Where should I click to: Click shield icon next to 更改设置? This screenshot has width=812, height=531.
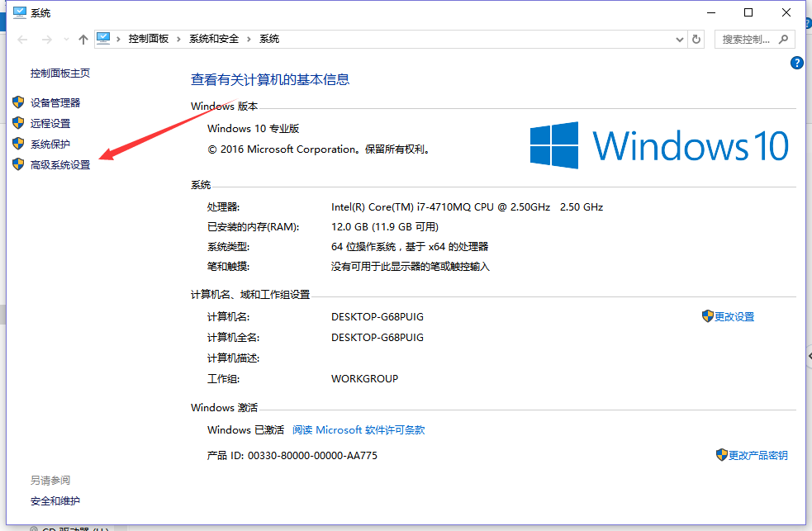(707, 316)
